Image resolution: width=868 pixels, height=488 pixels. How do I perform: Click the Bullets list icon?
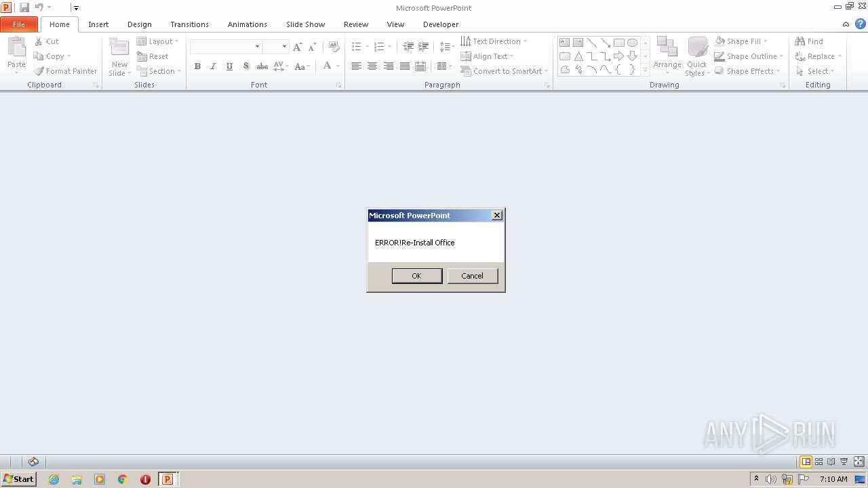357,47
